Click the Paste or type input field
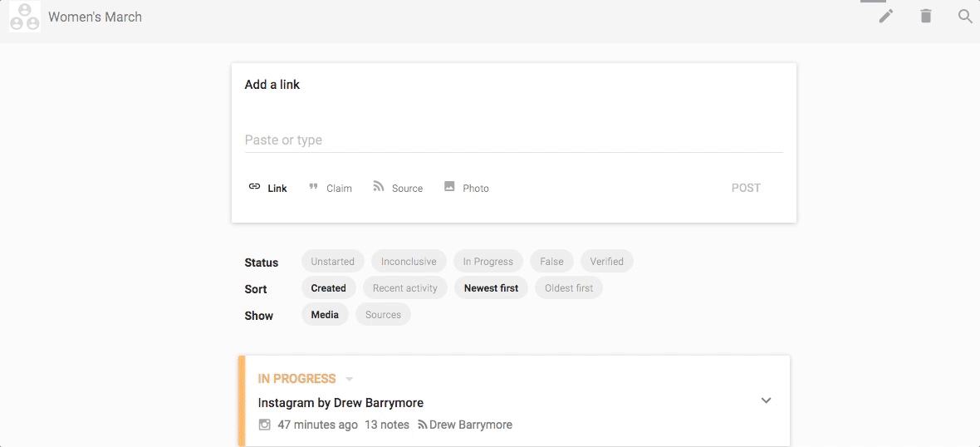This screenshot has width=980, height=447. 514,140
